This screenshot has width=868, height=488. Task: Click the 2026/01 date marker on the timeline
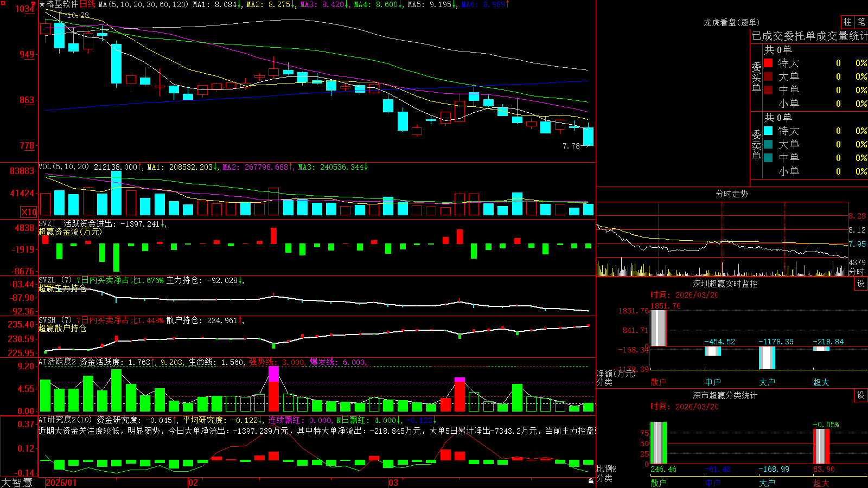click(x=61, y=483)
